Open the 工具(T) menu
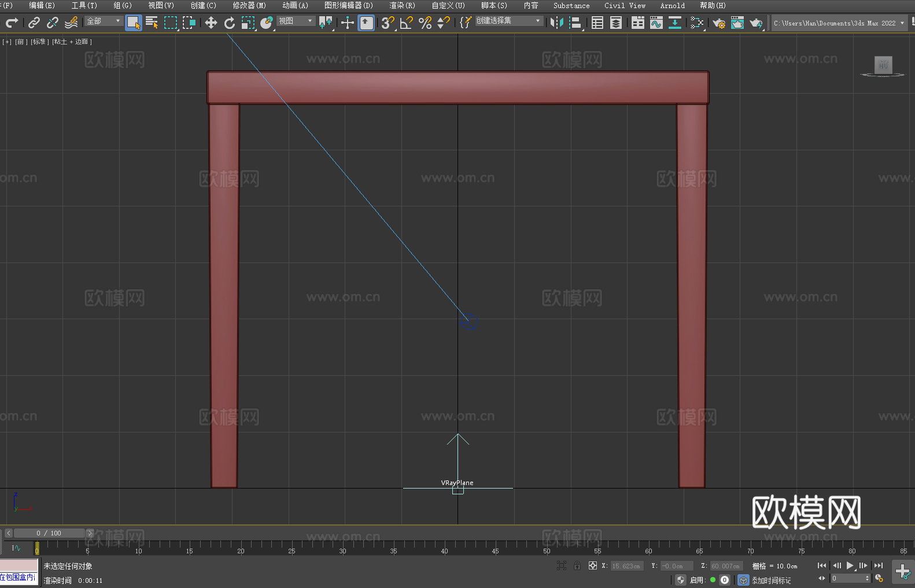 pos(84,5)
